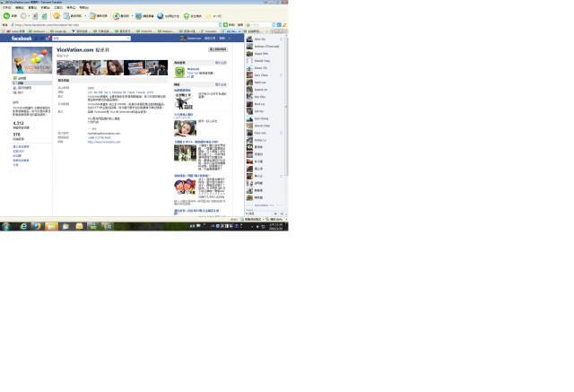Click the Windows Start orb
The height and width of the screenshot is (392, 574).
[5, 227]
